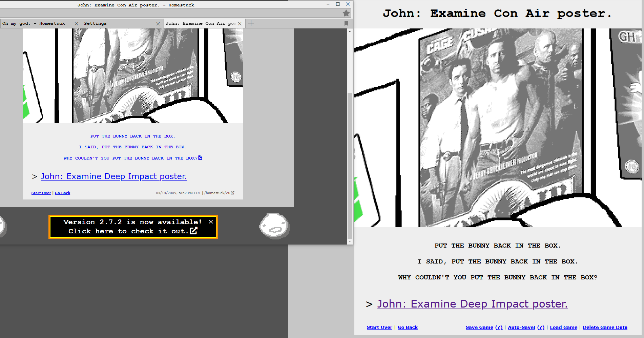This screenshot has height=338, width=644.
Task: Click 'Save Game' link
Action: pos(479,327)
